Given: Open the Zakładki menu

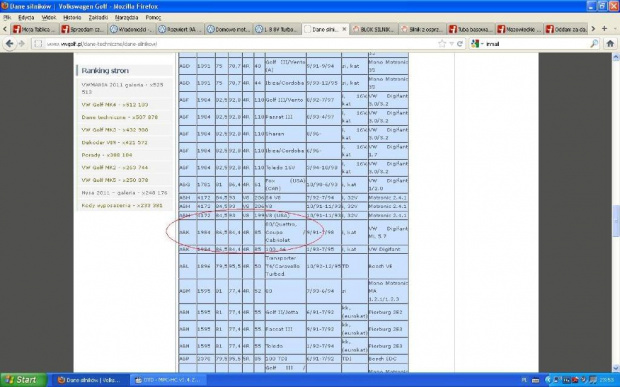Looking at the screenshot, I should [98, 17].
